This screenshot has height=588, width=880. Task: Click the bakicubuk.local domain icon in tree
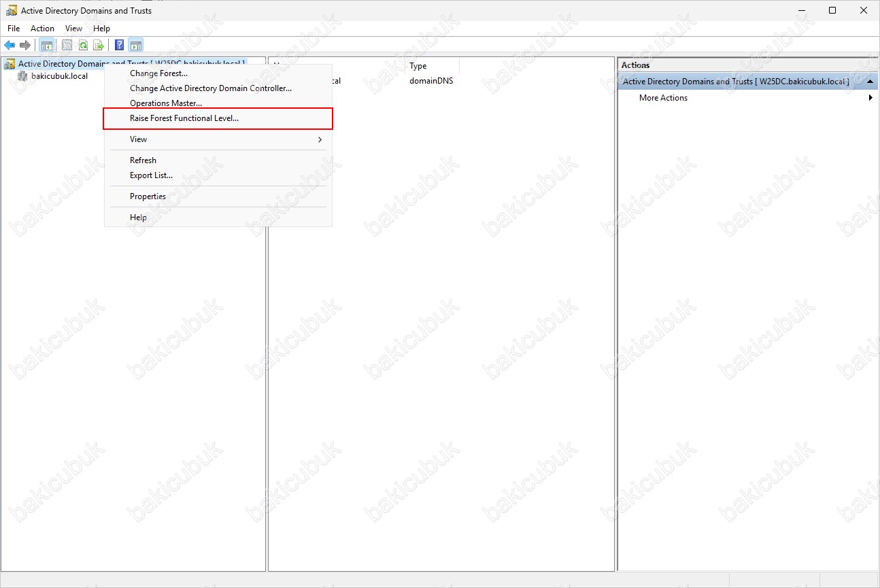22,76
